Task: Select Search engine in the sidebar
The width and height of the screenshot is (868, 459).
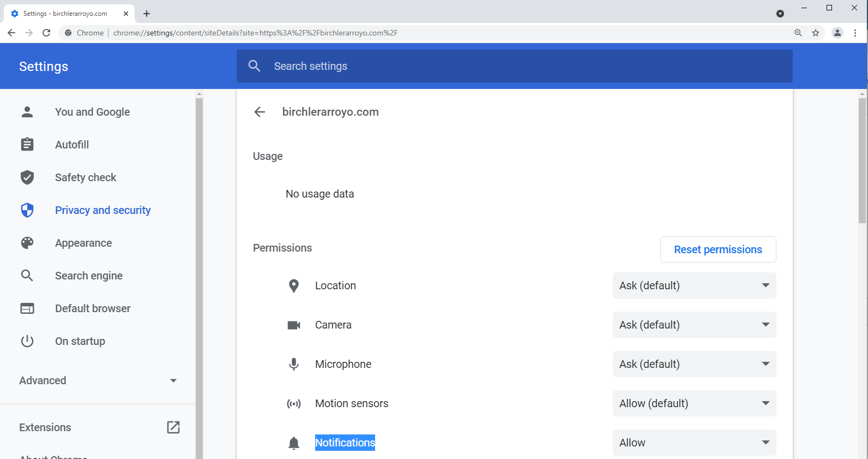Action: 89,276
